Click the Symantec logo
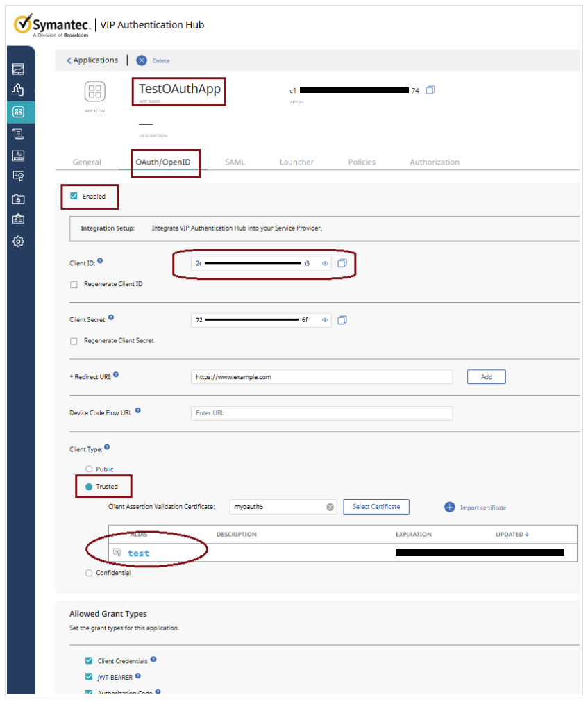 (x=52, y=25)
